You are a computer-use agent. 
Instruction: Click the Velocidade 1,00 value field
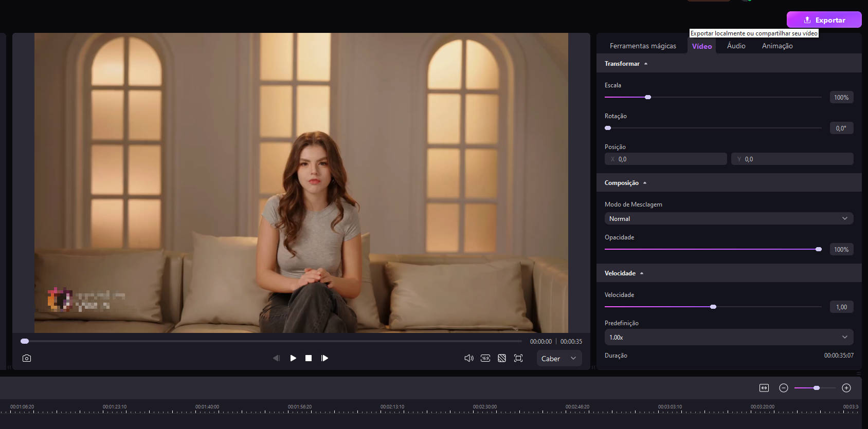coord(841,307)
